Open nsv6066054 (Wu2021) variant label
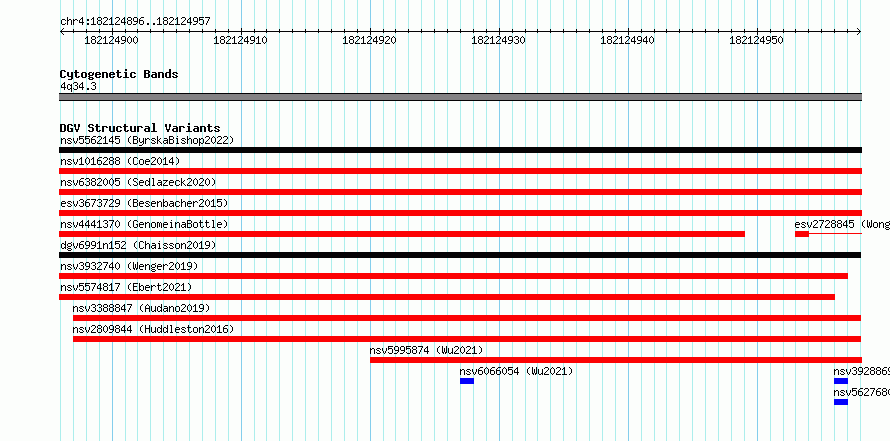This screenshot has width=890, height=441. point(517,371)
